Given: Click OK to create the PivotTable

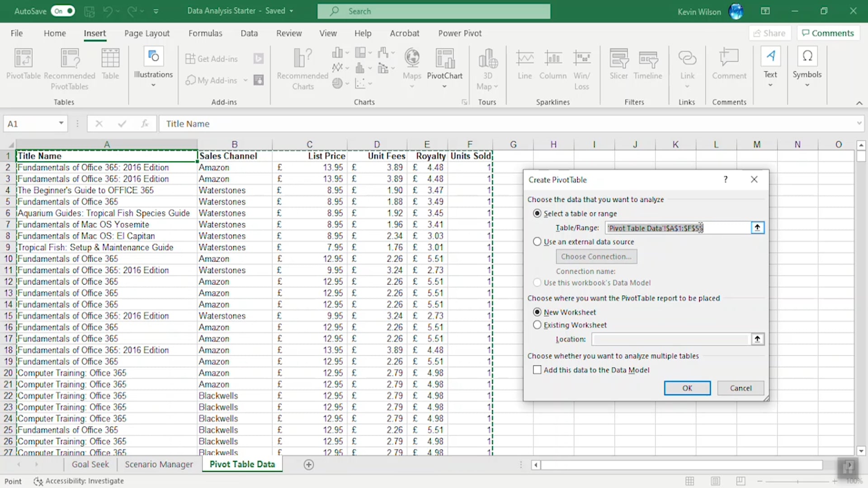Looking at the screenshot, I should click(x=687, y=388).
